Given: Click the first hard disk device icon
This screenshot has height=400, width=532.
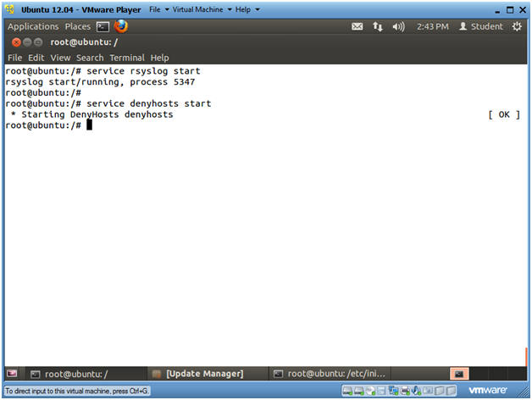Looking at the screenshot, I should [x=347, y=392].
